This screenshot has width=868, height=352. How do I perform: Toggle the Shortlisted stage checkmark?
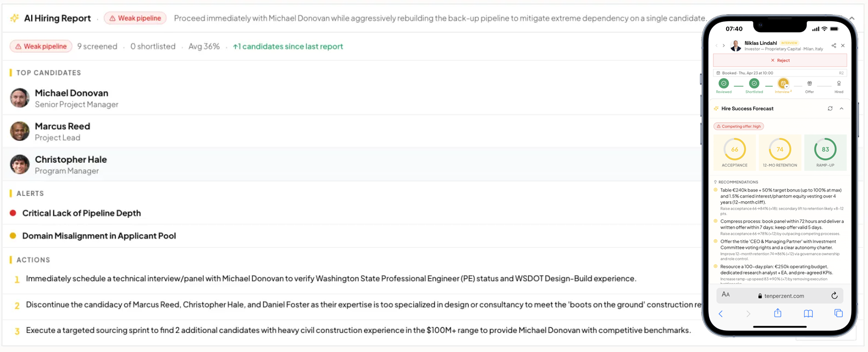(754, 83)
